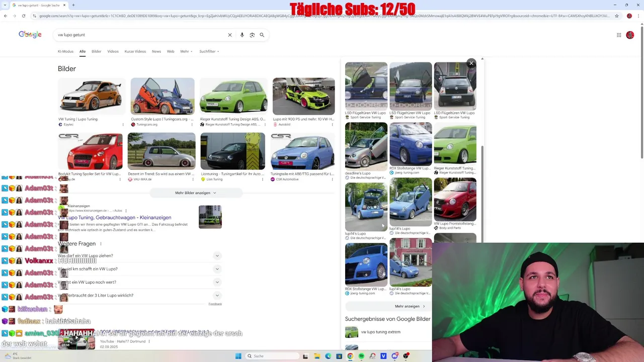The height and width of the screenshot is (362, 644).
Task: Open Task View in the taskbar
Action: 305,356
